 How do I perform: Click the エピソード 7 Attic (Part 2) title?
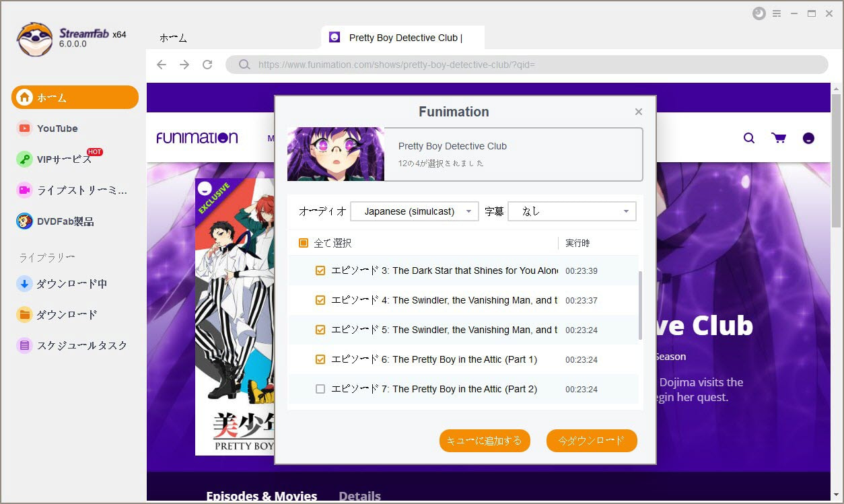click(x=434, y=389)
